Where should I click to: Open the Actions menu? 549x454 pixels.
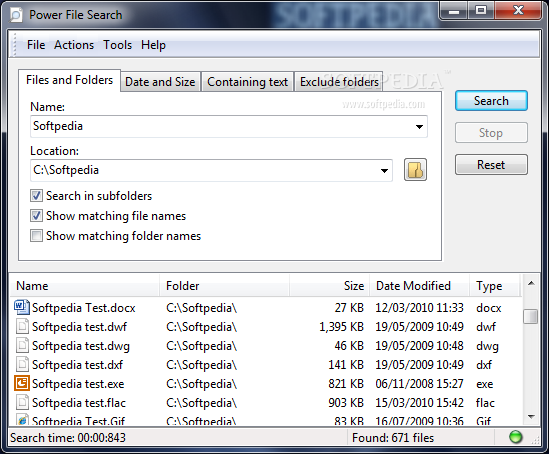click(74, 45)
